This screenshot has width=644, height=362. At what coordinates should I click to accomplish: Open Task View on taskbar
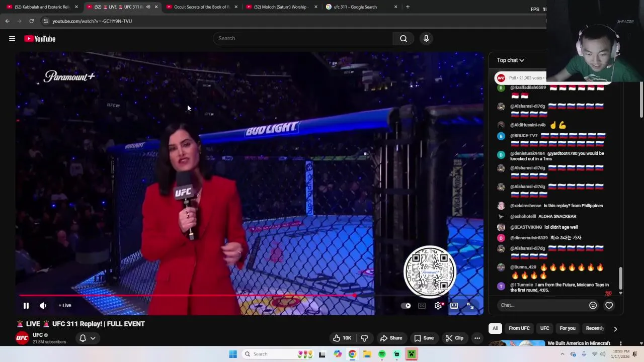click(322, 354)
